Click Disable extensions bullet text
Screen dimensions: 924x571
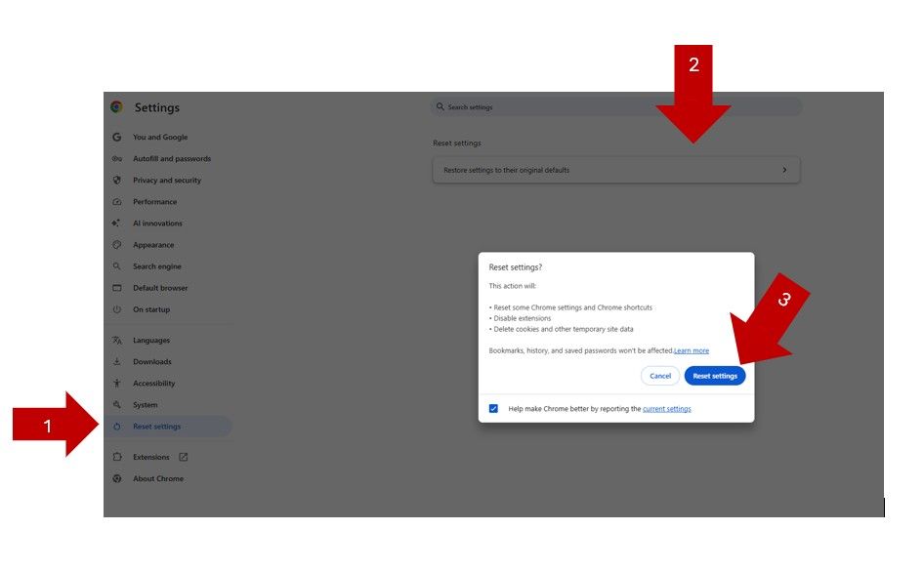[523, 318]
